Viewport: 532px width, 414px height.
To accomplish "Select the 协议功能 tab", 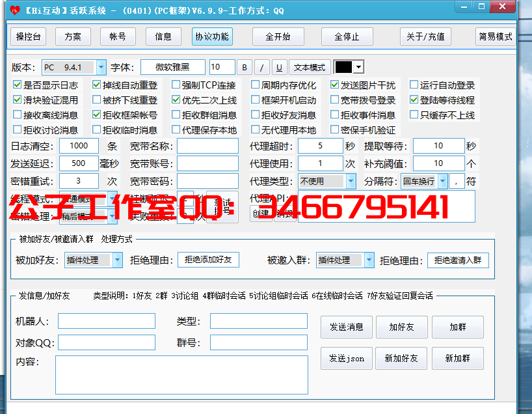I will (212, 36).
